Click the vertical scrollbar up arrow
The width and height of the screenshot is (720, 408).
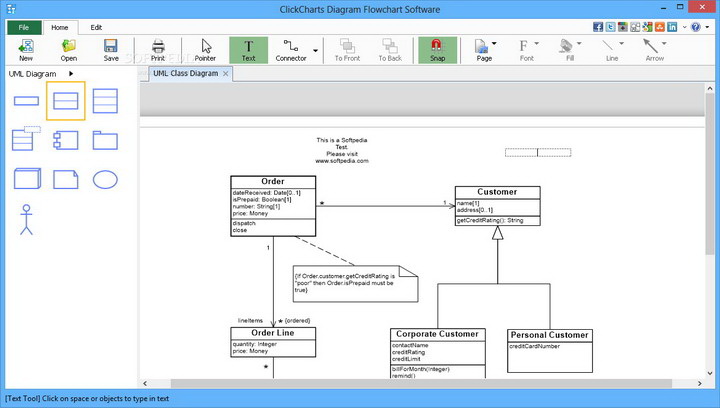pos(710,88)
